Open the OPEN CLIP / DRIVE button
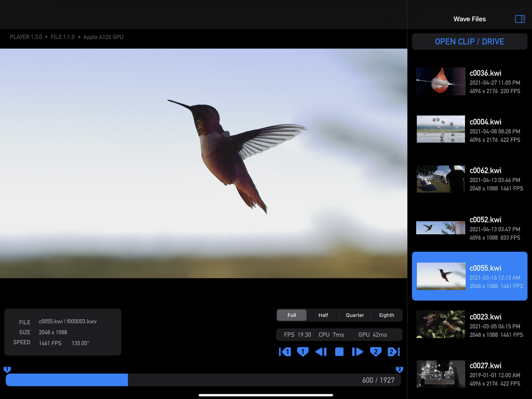Viewport: 532px width, 399px height. (x=469, y=42)
